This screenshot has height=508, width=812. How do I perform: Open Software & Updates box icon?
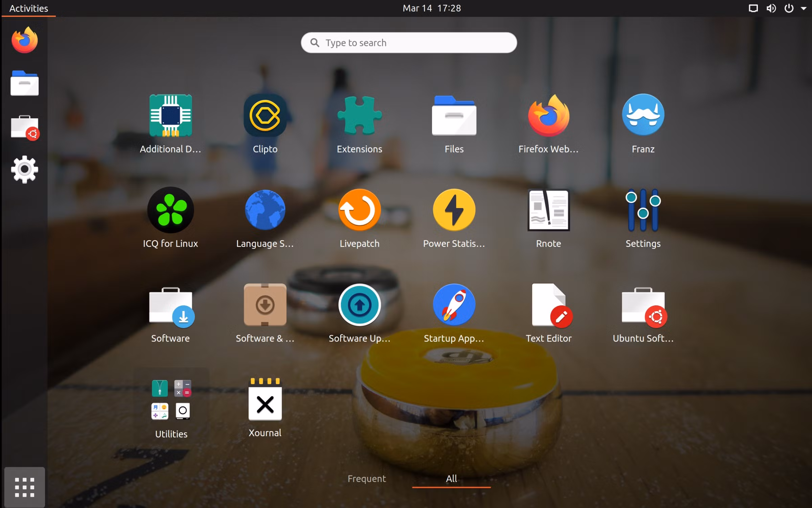265,305
